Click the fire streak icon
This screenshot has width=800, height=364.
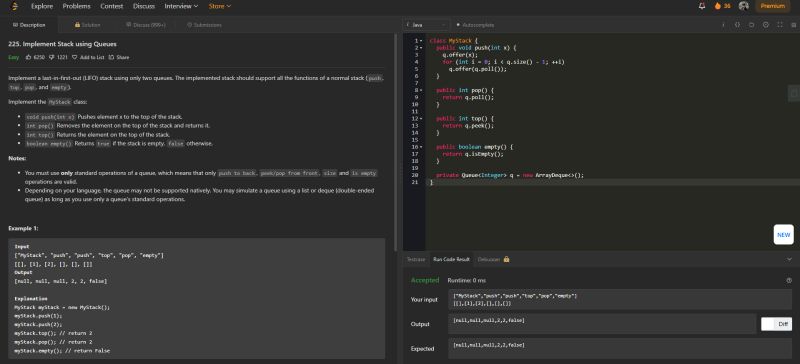(718, 6)
